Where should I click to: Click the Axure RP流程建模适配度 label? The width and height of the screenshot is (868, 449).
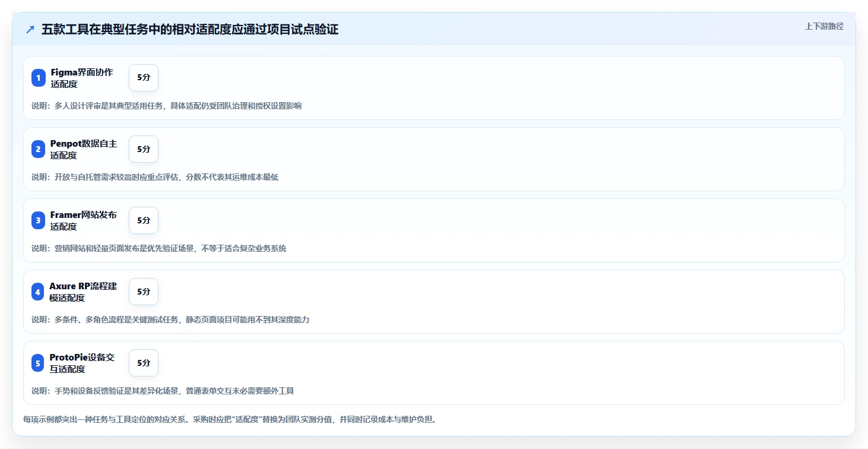pos(84,292)
